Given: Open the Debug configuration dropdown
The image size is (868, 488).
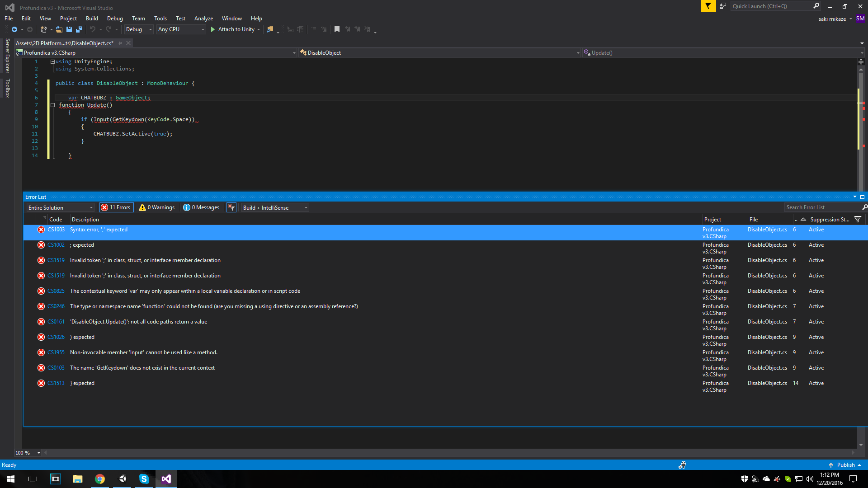Looking at the screenshot, I should coord(139,29).
